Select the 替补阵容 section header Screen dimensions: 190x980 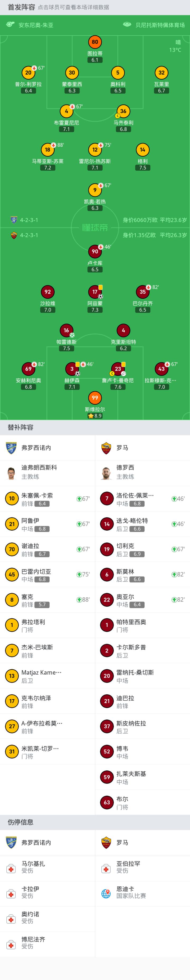(21, 427)
